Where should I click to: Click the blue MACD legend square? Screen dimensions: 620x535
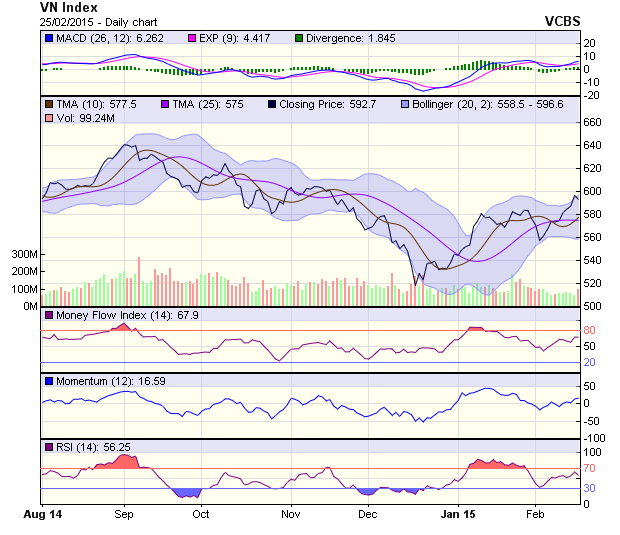pyautogui.click(x=48, y=38)
